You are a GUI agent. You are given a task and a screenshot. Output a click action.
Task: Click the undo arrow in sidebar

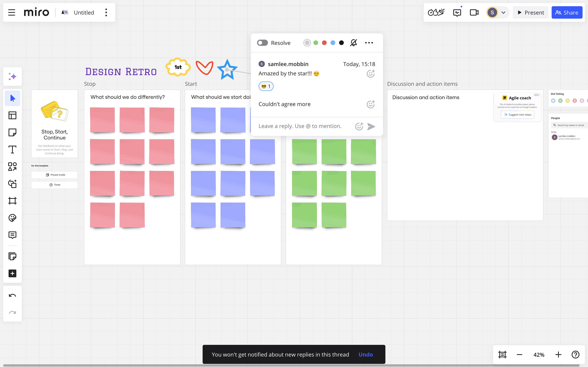pos(12,295)
